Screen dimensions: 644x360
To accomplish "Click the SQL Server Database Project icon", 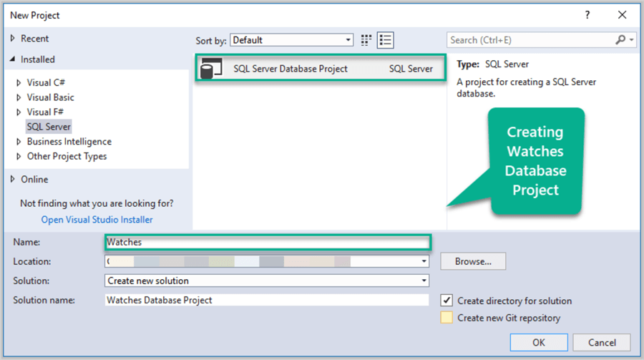I will (x=211, y=68).
